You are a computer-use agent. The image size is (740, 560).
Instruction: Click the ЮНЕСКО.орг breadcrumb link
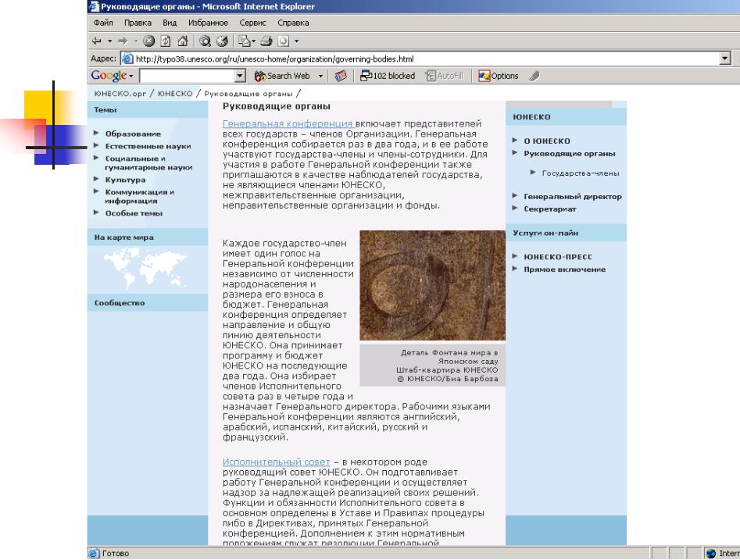120,94
